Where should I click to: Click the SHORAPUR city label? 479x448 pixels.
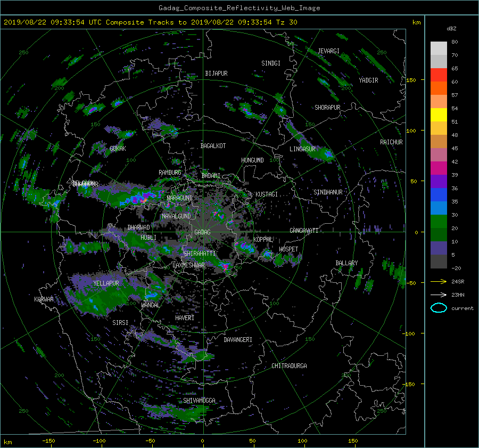[327, 108]
